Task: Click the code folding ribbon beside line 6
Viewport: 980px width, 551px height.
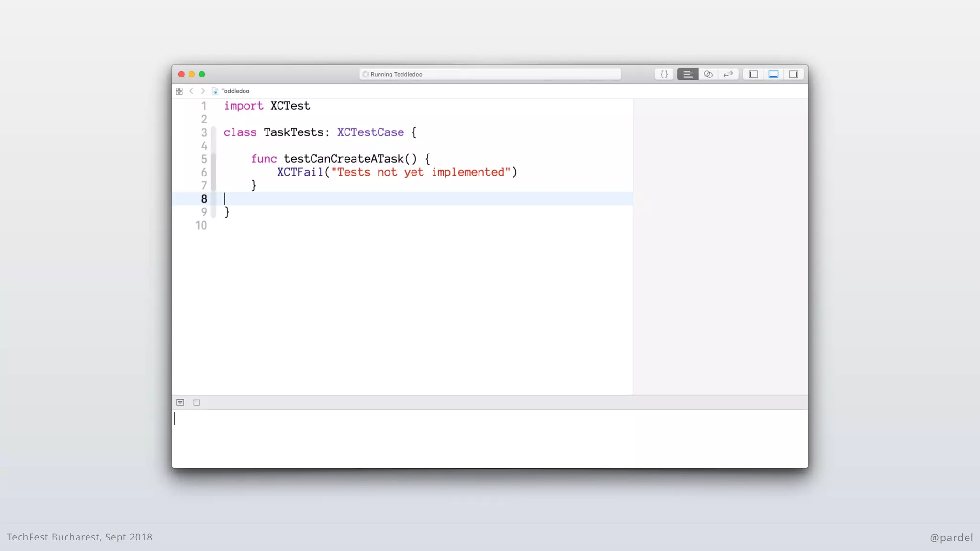Action: [213, 172]
